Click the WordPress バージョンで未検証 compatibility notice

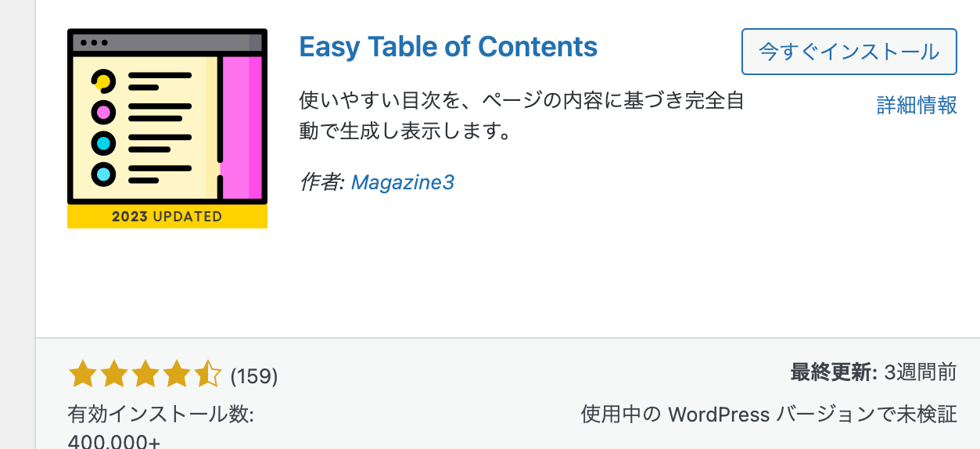[769, 414]
